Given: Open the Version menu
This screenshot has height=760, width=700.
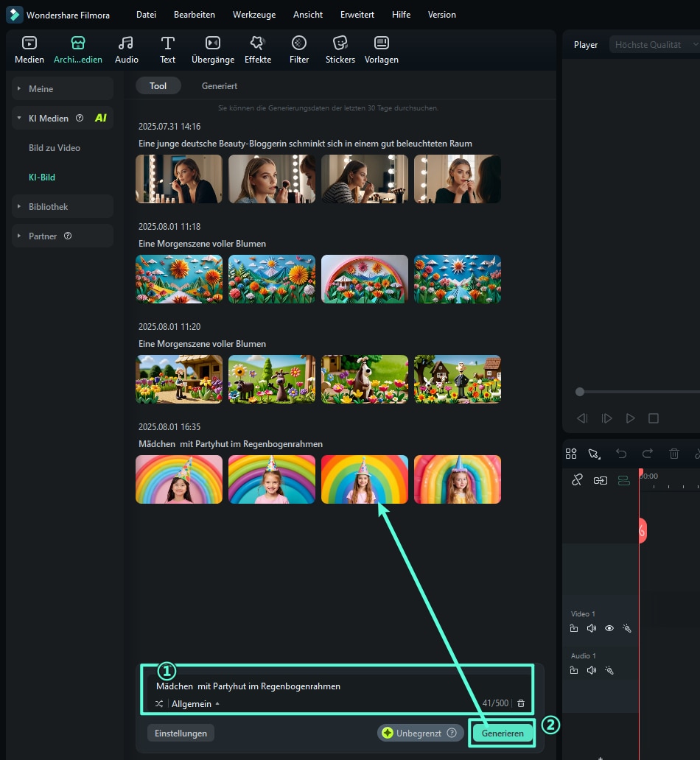Looking at the screenshot, I should (441, 15).
